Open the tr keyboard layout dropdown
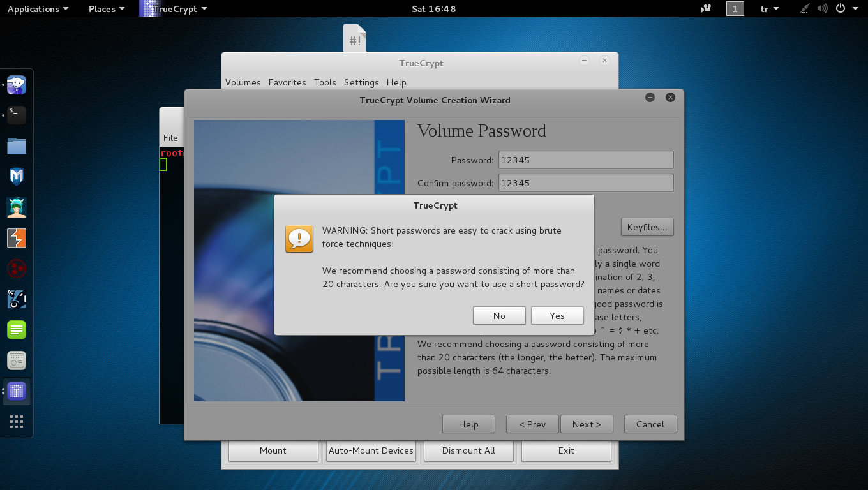Screen dimensions: 868x490 (770, 9)
